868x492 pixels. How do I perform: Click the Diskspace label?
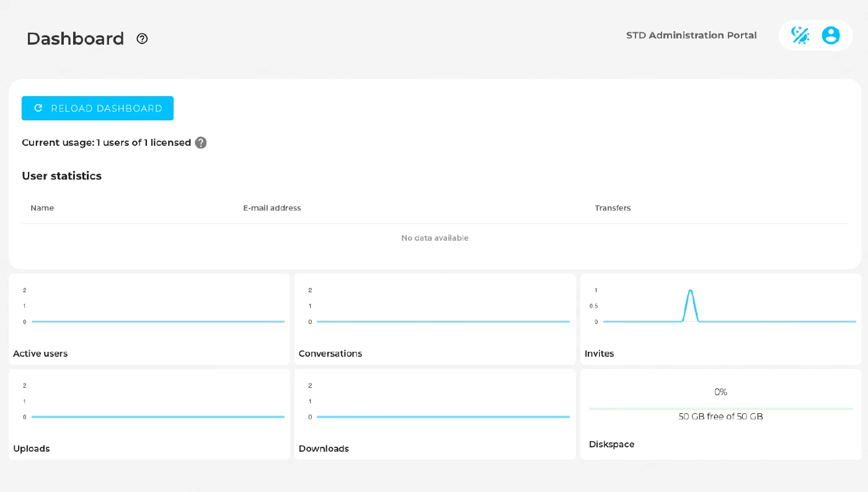(x=611, y=444)
